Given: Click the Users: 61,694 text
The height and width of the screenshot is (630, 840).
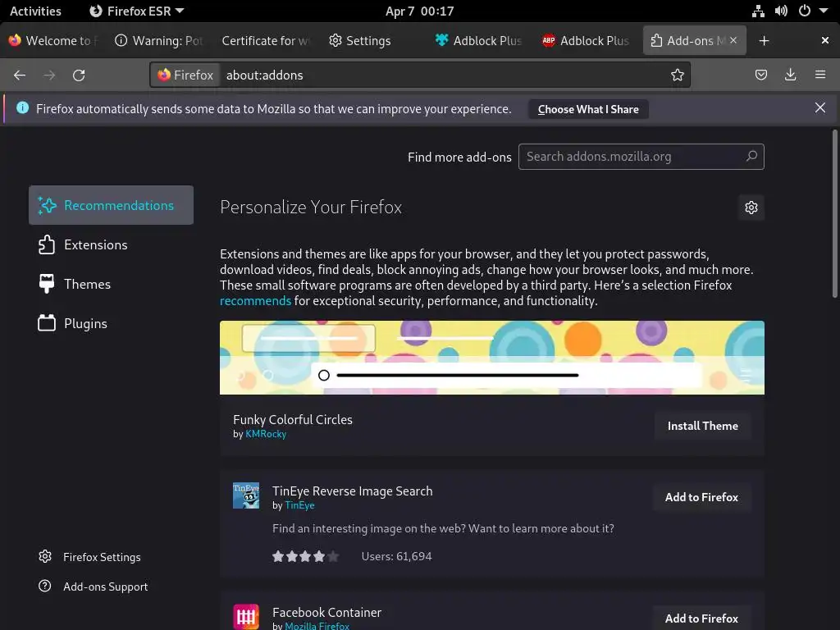Looking at the screenshot, I should pos(396,556).
